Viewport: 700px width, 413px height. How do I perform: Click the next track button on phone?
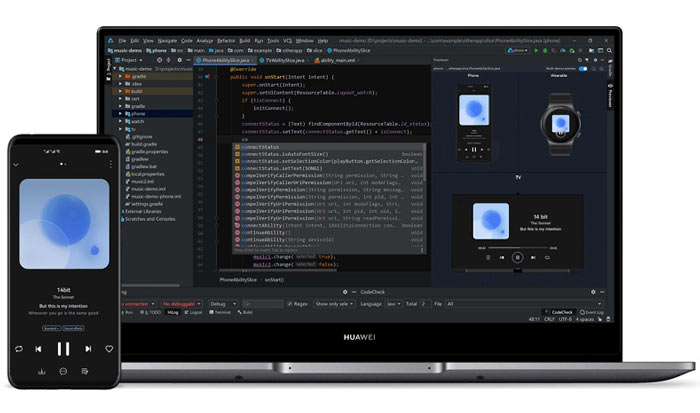(88, 349)
